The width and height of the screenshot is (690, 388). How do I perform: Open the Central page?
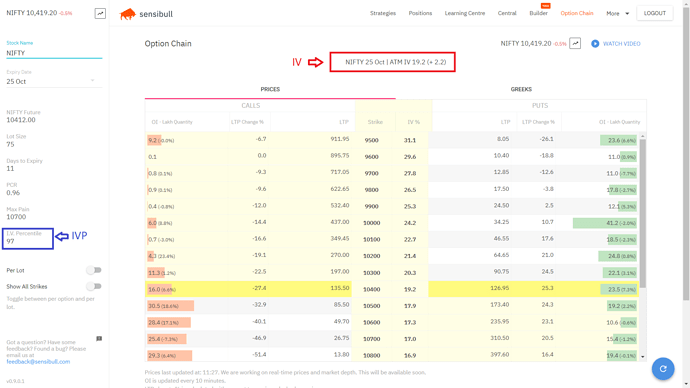click(507, 13)
